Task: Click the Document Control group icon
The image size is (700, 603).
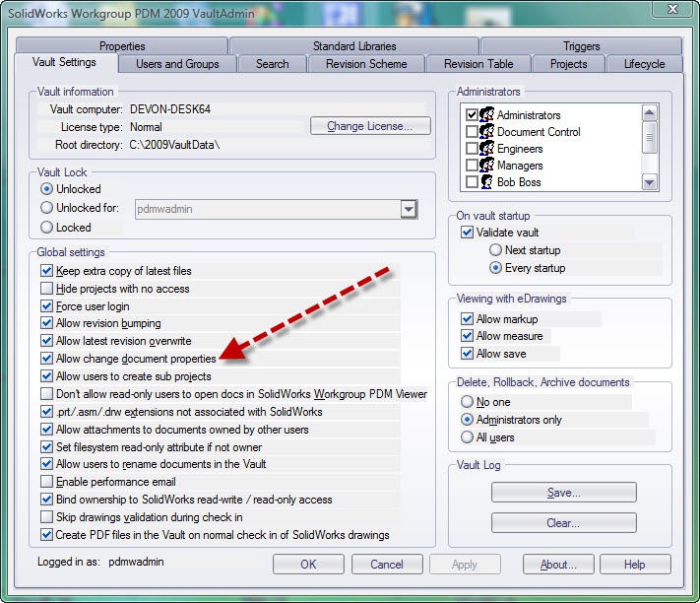Action: [486, 131]
